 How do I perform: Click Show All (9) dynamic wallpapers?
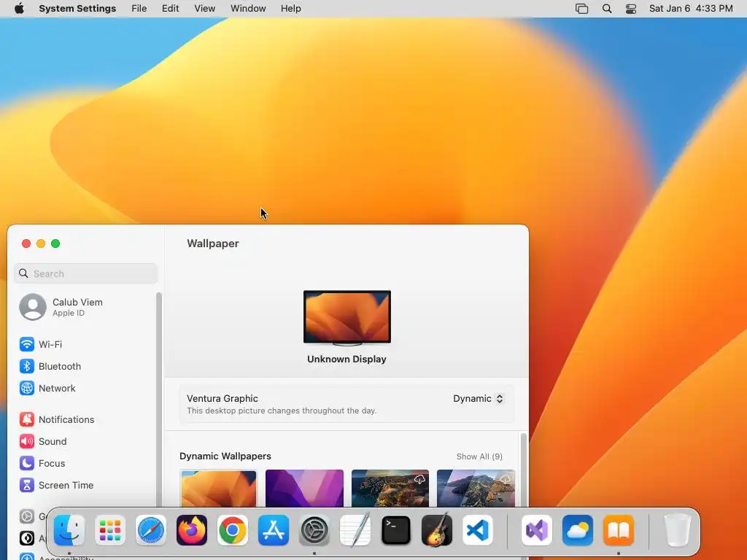point(479,456)
